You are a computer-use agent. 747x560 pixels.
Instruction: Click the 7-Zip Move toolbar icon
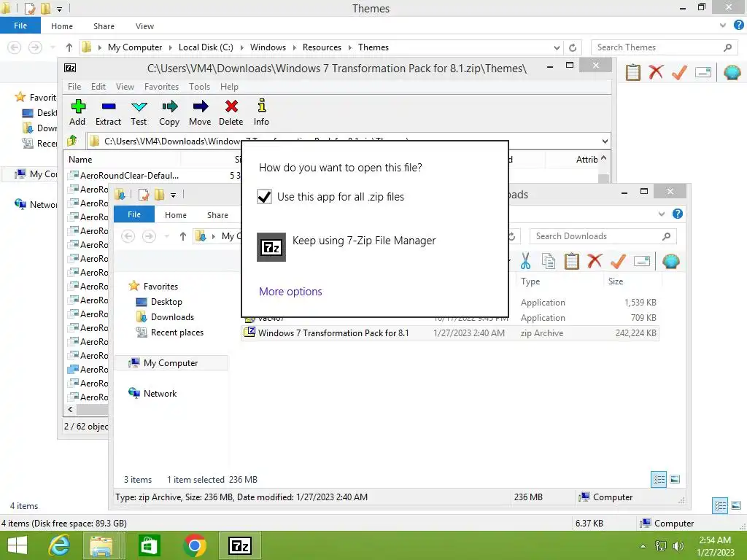[200, 106]
